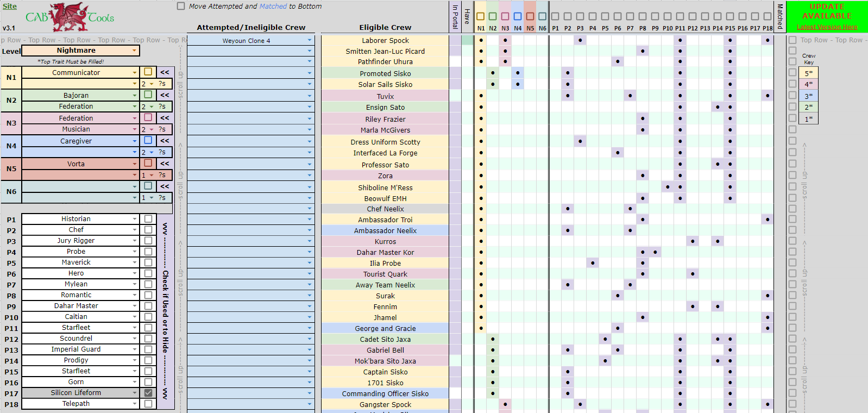Open the Level dropdown showing Nightmare

(134, 51)
